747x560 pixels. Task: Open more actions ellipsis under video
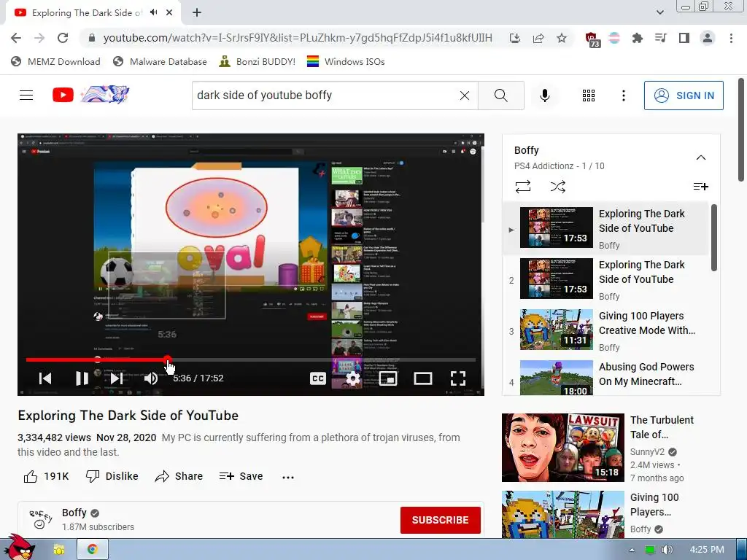[x=287, y=477]
